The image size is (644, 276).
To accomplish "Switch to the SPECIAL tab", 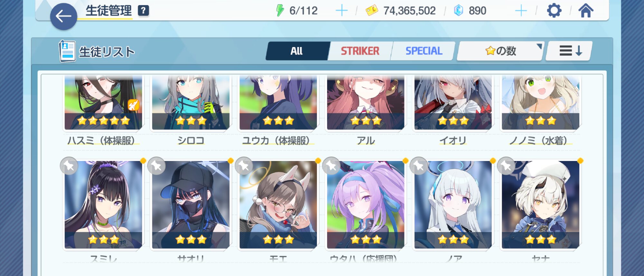I will [424, 51].
